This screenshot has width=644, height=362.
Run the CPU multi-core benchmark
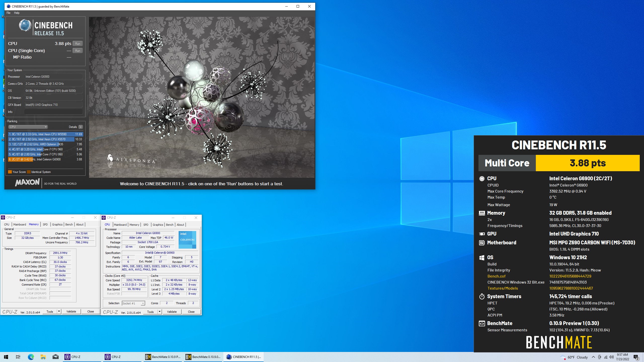coord(77,43)
